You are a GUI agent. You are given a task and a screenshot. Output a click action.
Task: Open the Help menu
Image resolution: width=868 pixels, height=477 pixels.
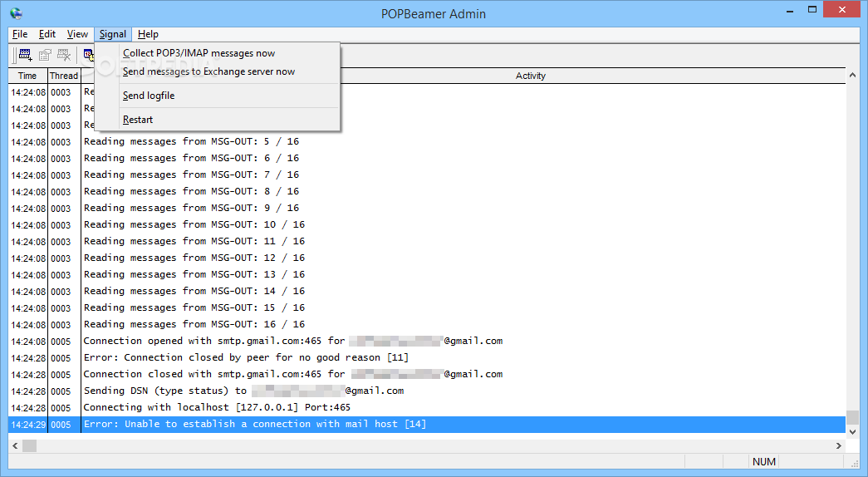tap(148, 34)
